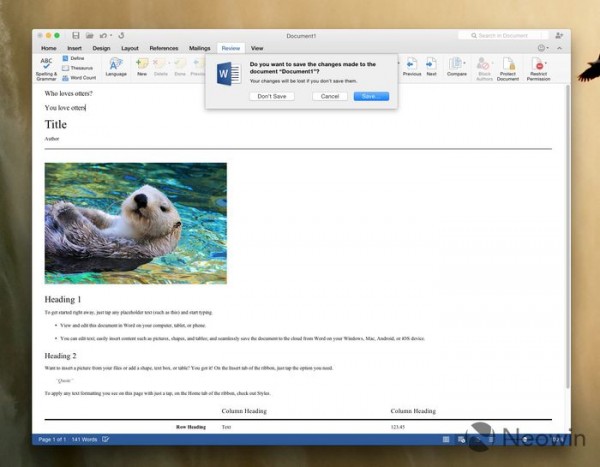The height and width of the screenshot is (467, 600).
Task: Open the Mailings tab
Action: click(x=199, y=48)
